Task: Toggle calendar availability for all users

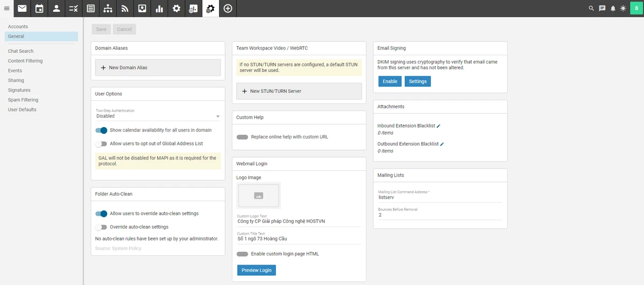Action: click(x=101, y=130)
